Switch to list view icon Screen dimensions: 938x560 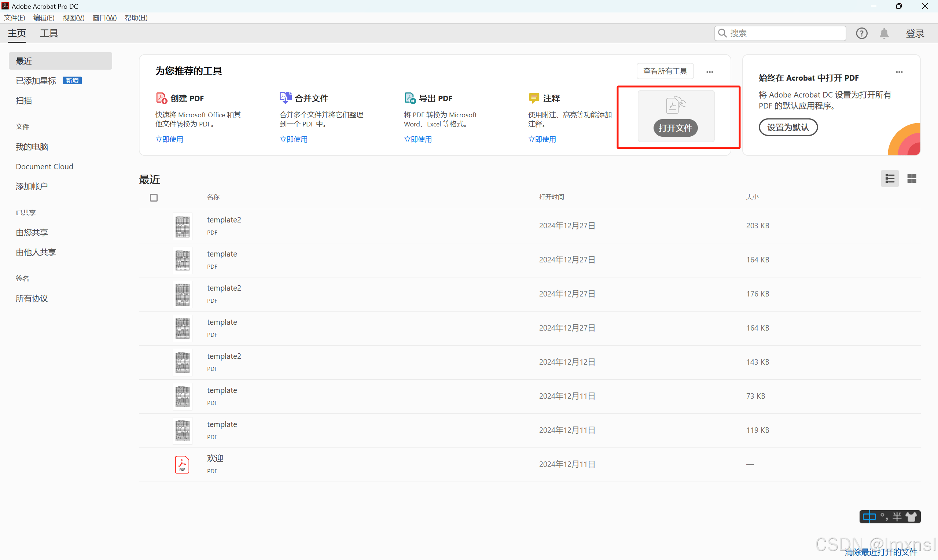click(890, 178)
